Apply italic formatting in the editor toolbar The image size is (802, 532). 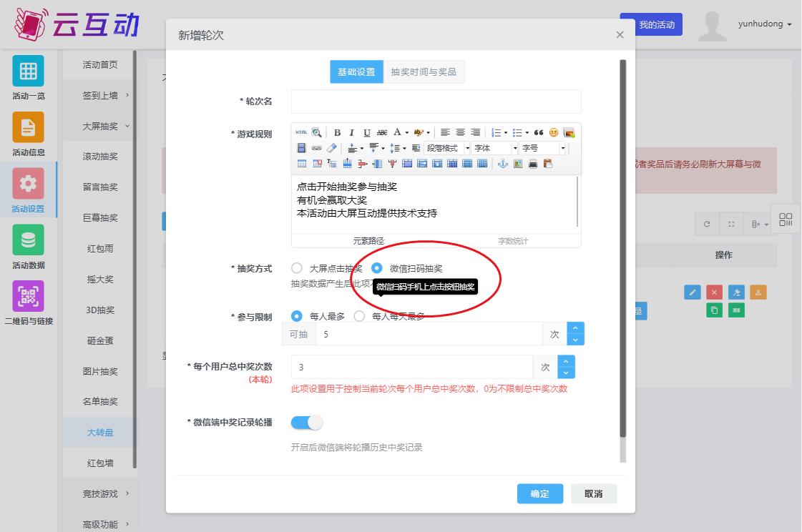click(352, 133)
